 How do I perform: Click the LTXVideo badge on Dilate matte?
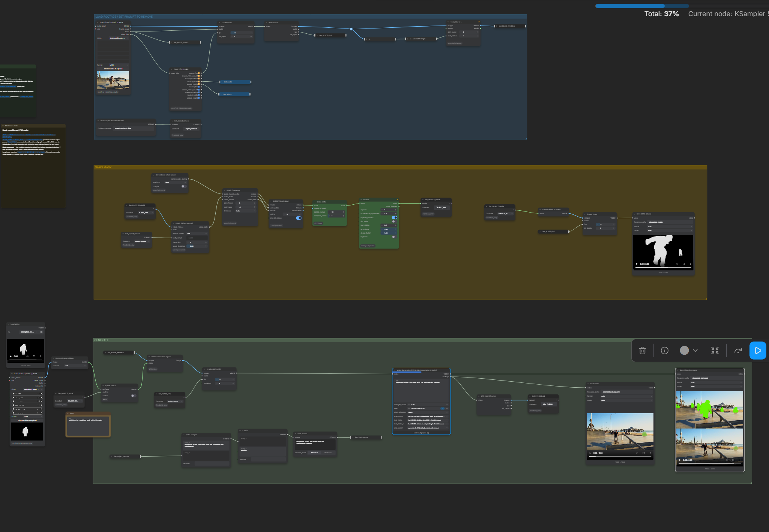(318, 223)
